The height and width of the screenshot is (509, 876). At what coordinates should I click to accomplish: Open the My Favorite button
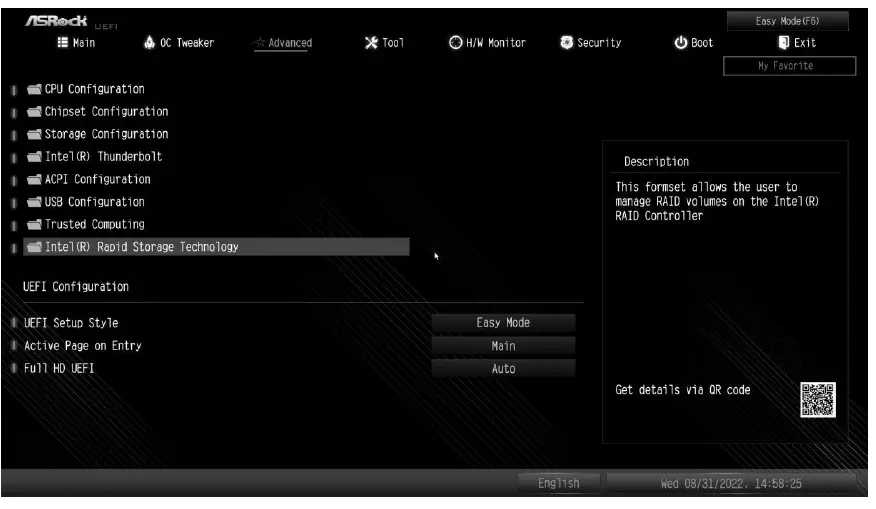point(789,66)
